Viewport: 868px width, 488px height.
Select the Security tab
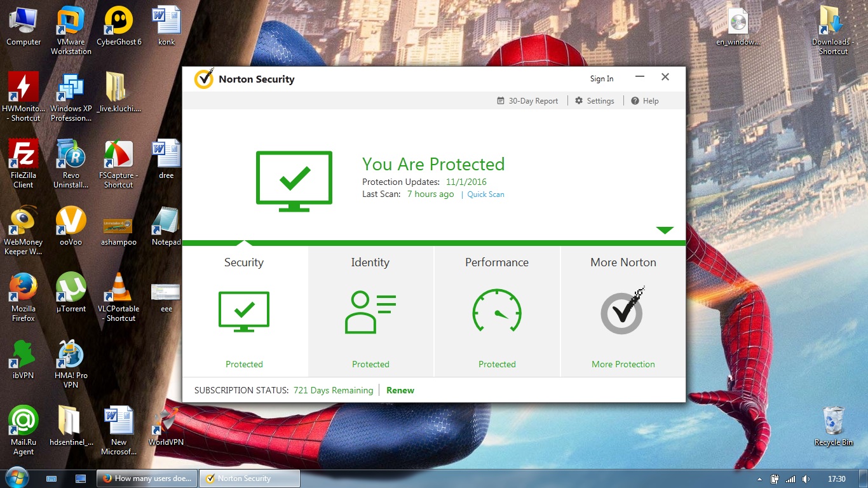click(245, 311)
